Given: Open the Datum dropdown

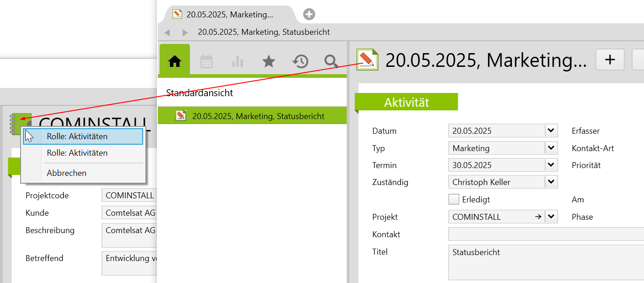Looking at the screenshot, I should (x=551, y=131).
